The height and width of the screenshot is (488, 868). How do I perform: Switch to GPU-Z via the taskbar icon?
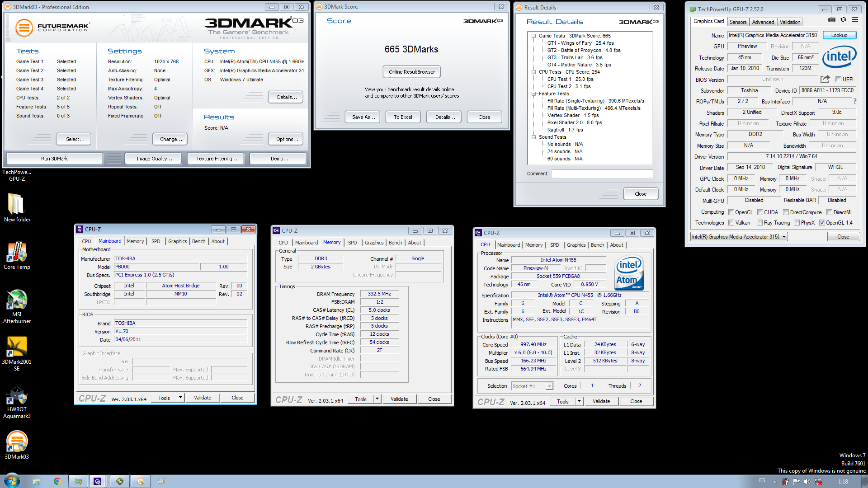[79, 481]
